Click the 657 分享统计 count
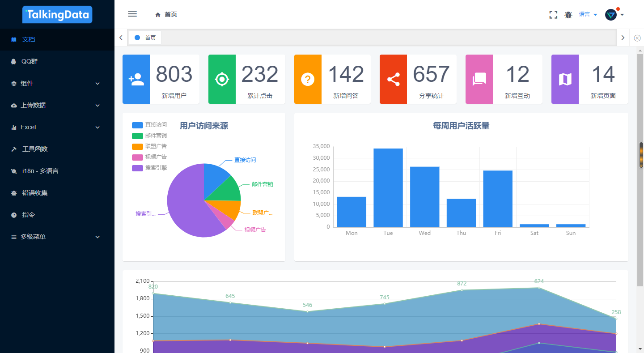644x353 pixels. [x=431, y=74]
